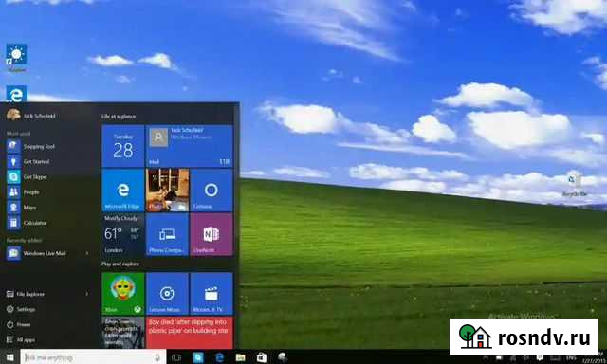Open the Movies & TV tile
Screen dimensions: 607x364
212,294
